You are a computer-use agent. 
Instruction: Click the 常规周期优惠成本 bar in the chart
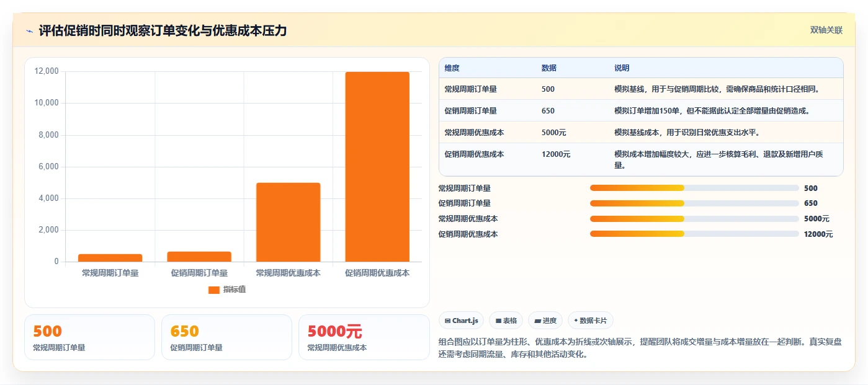[x=289, y=222]
